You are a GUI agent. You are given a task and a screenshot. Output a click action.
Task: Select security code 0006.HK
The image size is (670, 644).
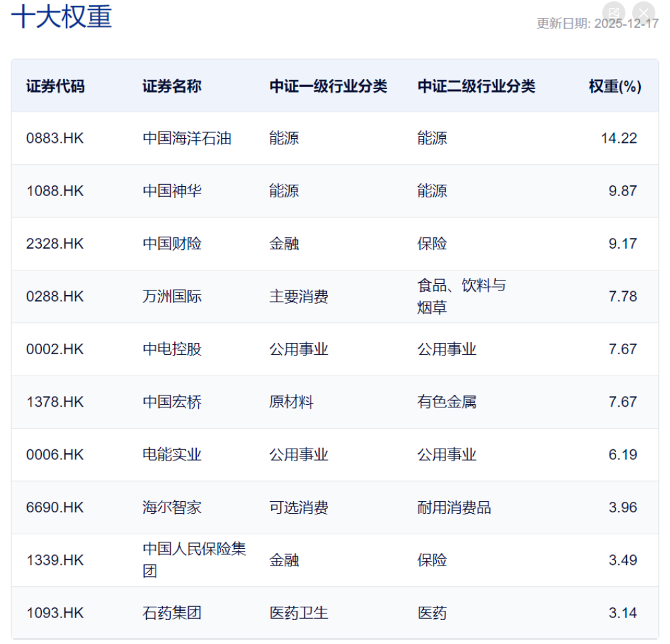coord(55,455)
